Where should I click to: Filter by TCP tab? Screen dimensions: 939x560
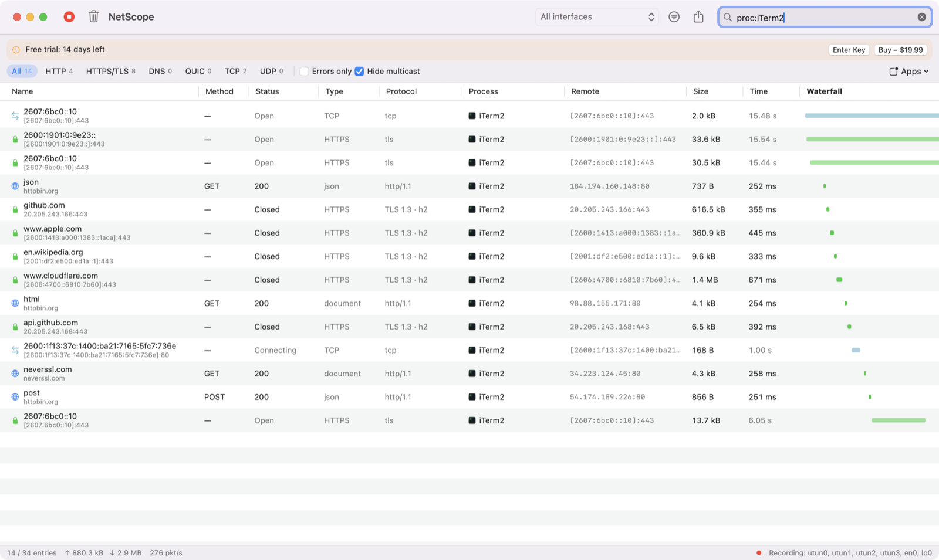pyautogui.click(x=235, y=72)
